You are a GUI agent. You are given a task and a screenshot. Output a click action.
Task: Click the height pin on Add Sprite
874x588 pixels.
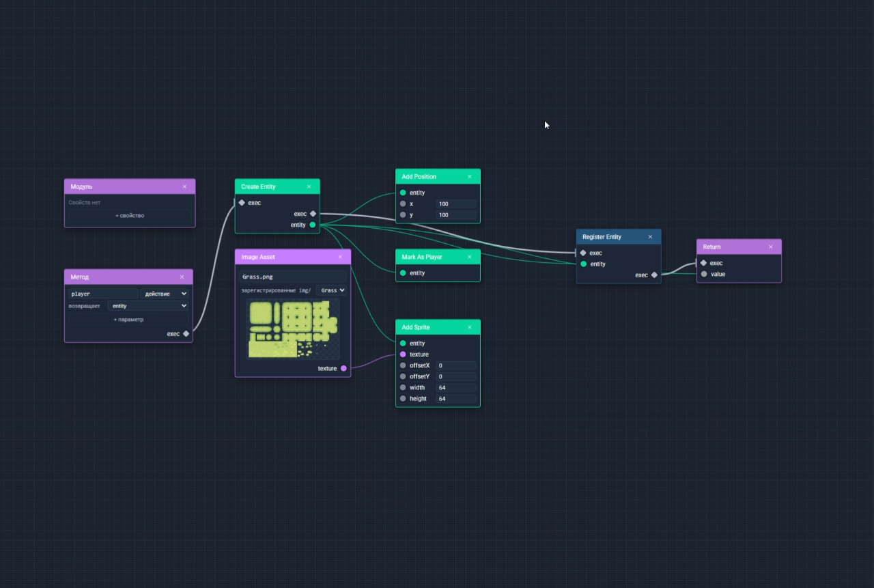pyautogui.click(x=403, y=398)
